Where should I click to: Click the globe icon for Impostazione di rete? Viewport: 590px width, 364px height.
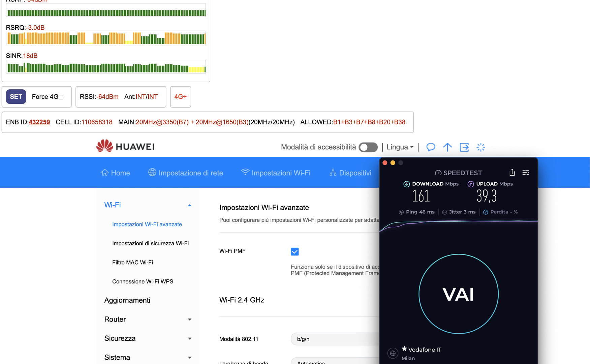tap(152, 172)
